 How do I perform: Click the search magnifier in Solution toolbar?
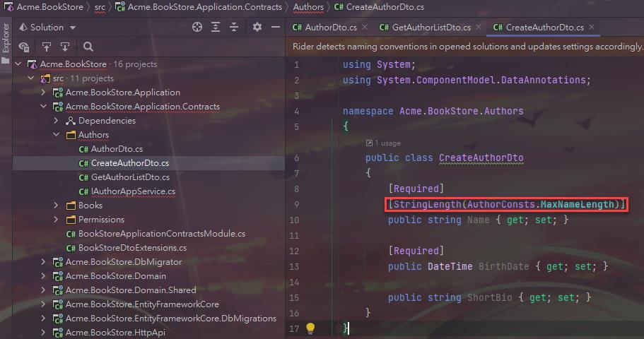pyautogui.click(x=88, y=47)
